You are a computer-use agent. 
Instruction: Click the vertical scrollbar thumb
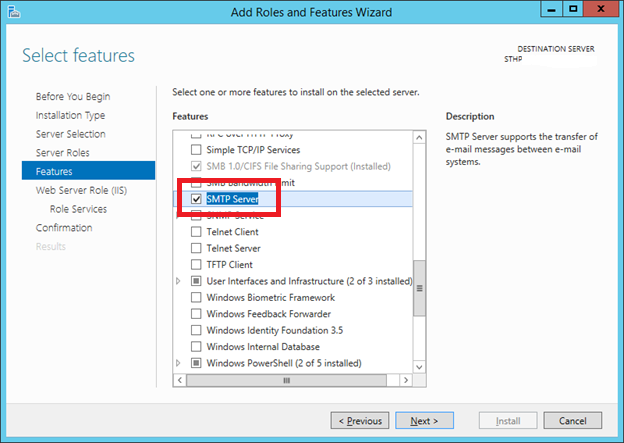(419, 288)
